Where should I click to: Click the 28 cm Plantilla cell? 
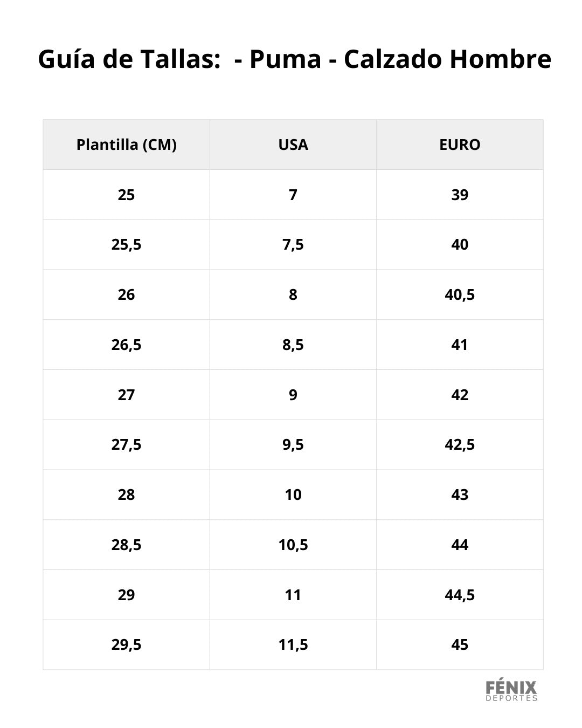click(x=127, y=495)
